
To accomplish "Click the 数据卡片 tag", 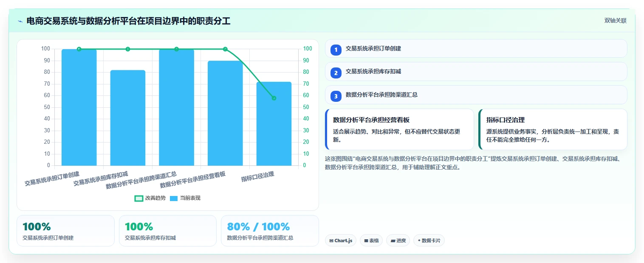I will (x=429, y=241).
